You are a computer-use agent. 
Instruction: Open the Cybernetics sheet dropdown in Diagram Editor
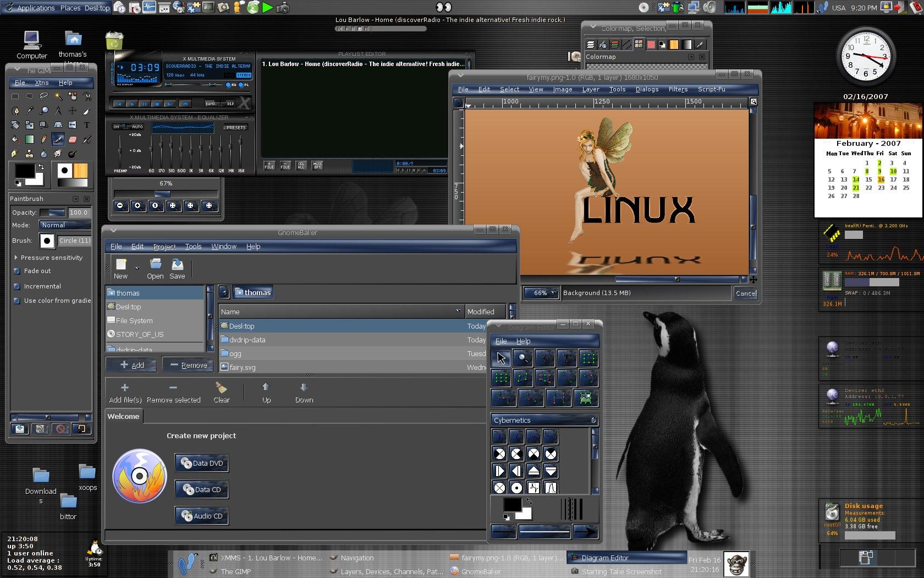(x=544, y=421)
